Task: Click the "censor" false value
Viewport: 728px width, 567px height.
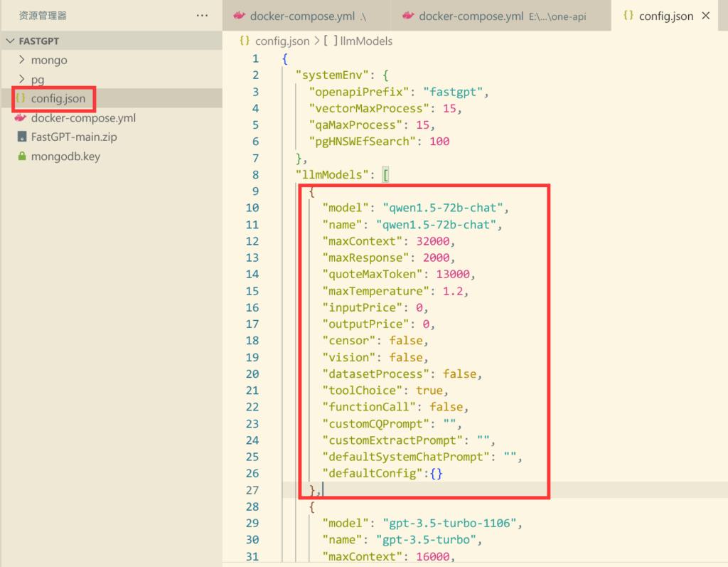Action: click(x=406, y=341)
